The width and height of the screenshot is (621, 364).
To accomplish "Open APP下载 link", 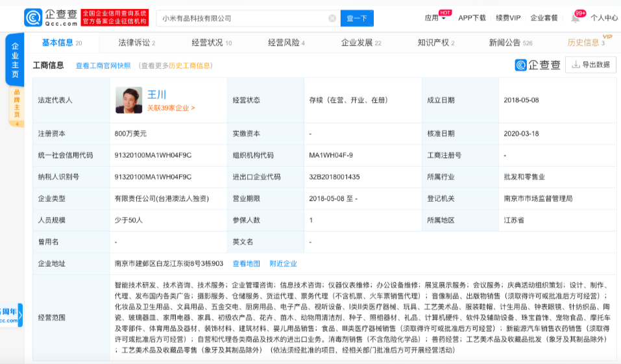I will pos(472,18).
